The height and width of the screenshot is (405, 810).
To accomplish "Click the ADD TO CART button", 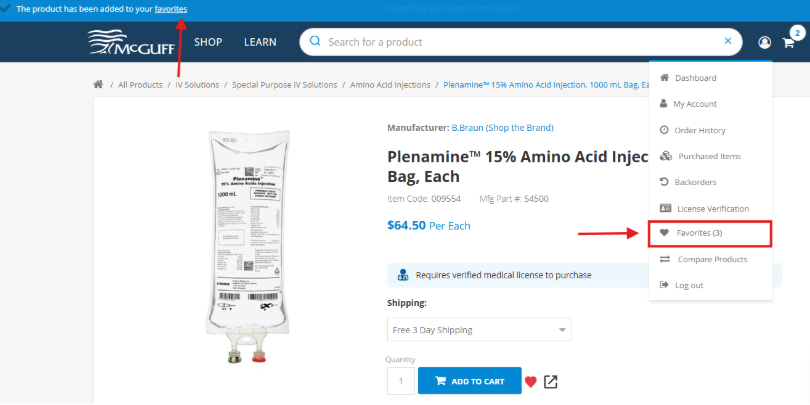I will coord(469,381).
